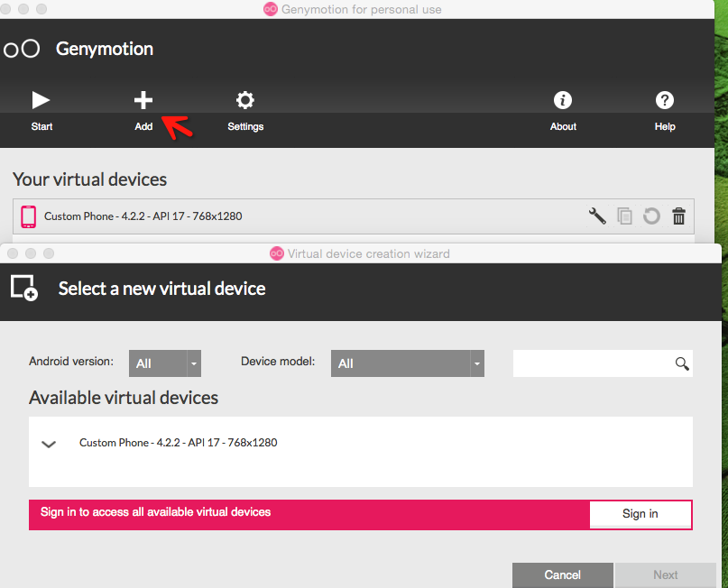This screenshot has width=728, height=588.
Task: Click the Genymotion logo circles
Action: (x=22, y=49)
